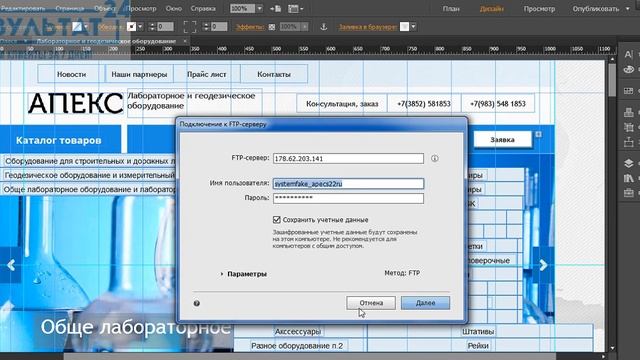The width and height of the screenshot is (640, 360).
Task: Open the Объект menu
Action: coord(105,8)
